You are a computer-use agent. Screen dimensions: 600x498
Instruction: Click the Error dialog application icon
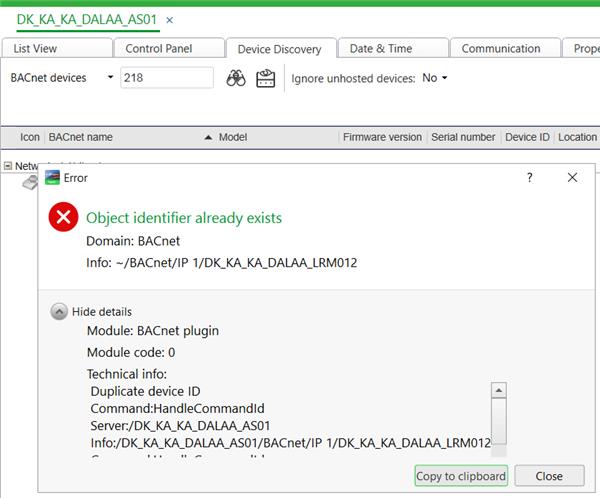(x=52, y=178)
